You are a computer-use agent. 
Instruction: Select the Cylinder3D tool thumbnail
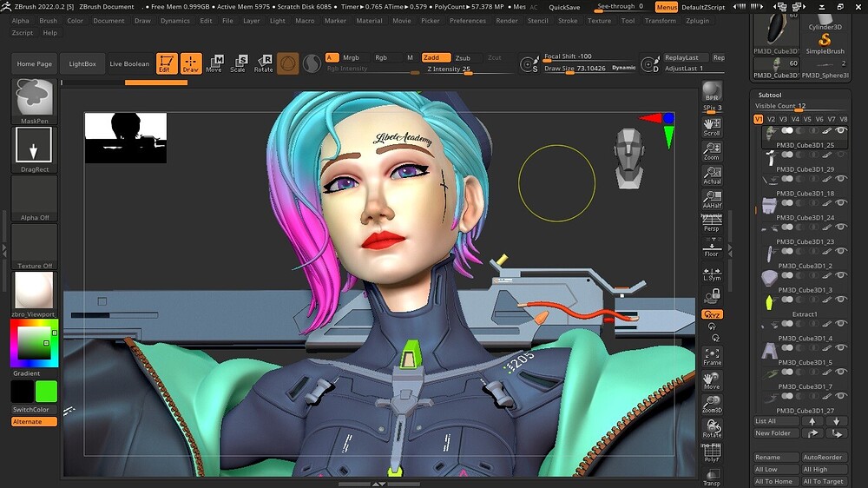click(x=825, y=23)
